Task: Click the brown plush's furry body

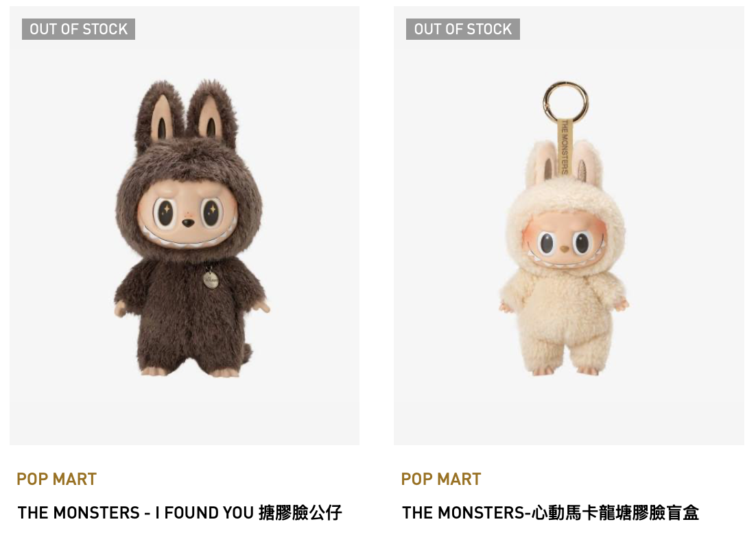Action: pos(191,313)
